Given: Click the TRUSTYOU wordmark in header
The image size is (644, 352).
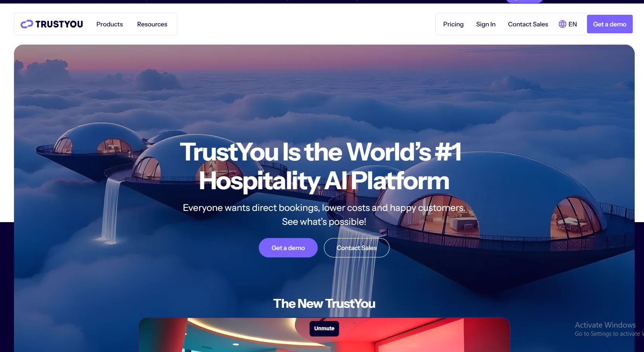Looking at the screenshot, I should coord(59,24).
